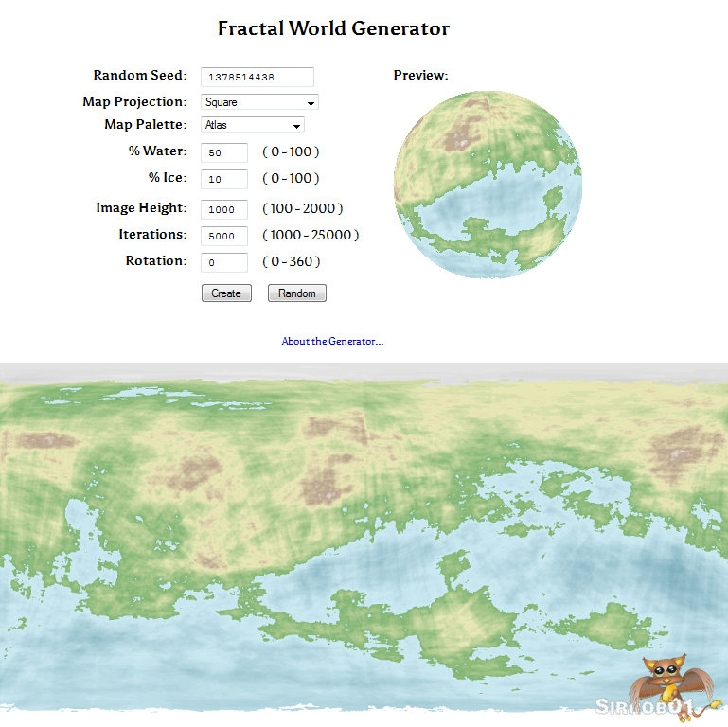Click the Random Seed label text
Screen dimensions: 728x727
[140, 76]
